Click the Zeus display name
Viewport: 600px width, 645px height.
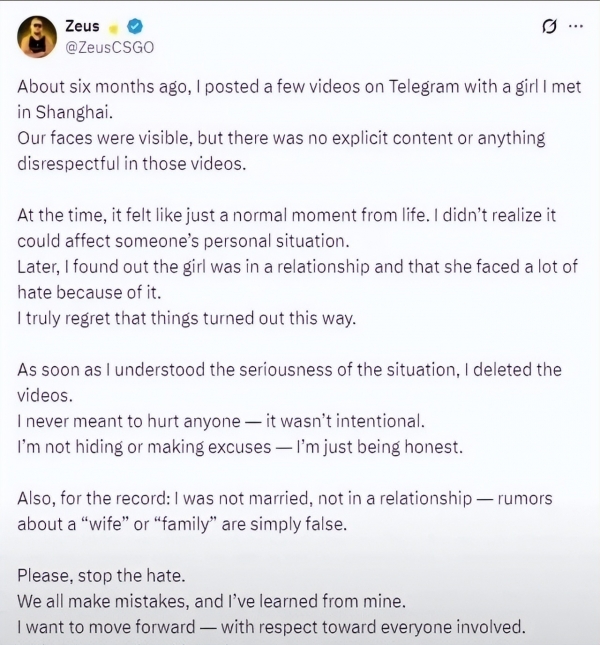pyautogui.click(x=82, y=26)
